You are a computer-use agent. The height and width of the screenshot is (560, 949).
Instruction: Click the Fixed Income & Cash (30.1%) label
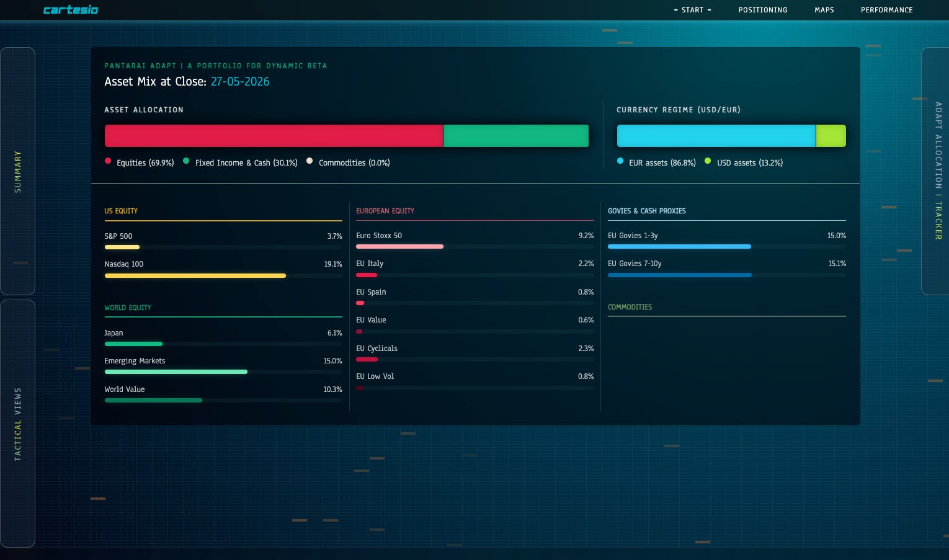(246, 162)
